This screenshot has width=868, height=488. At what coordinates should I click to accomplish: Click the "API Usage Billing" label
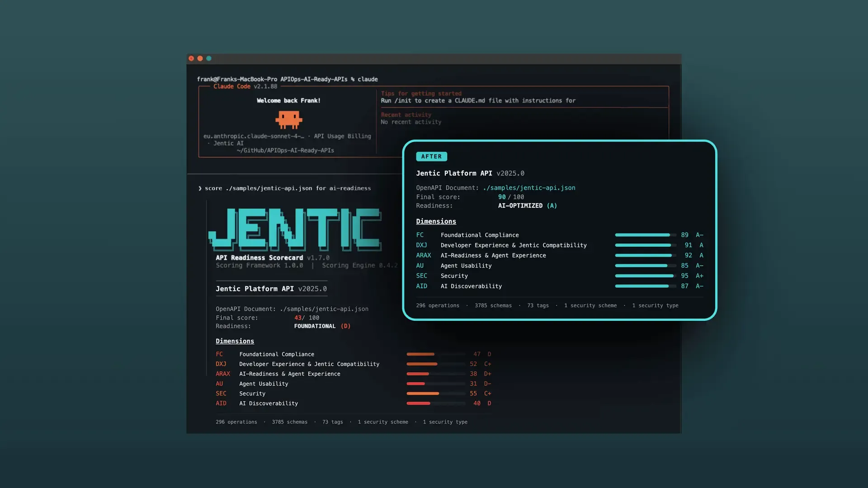342,136
